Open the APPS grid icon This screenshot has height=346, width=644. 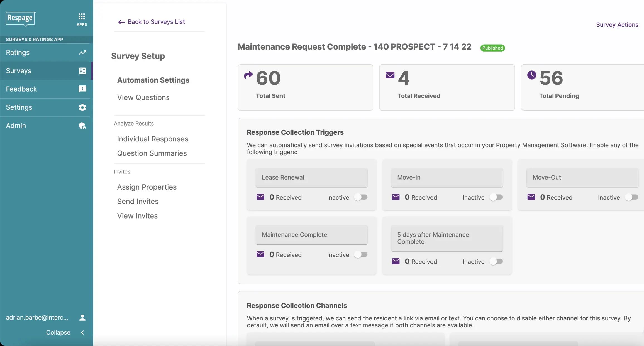[82, 19]
